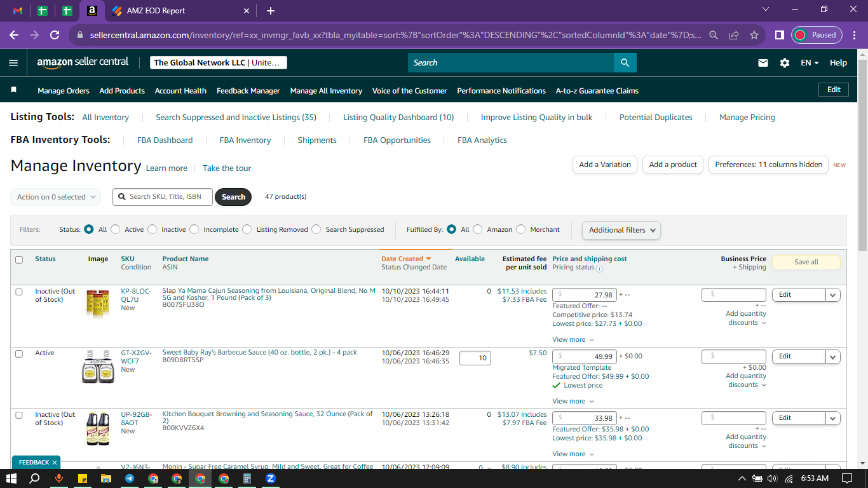Image resolution: width=868 pixels, height=488 pixels.
Task: Open File Explorer from the taskbar
Action: (x=106, y=478)
